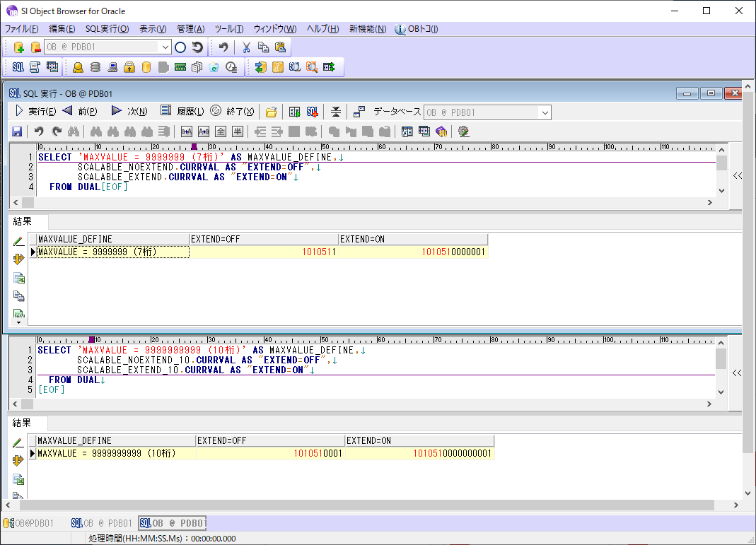Open the user management icon on toolbar
The image size is (756, 545).
pyautogui.click(x=76, y=66)
